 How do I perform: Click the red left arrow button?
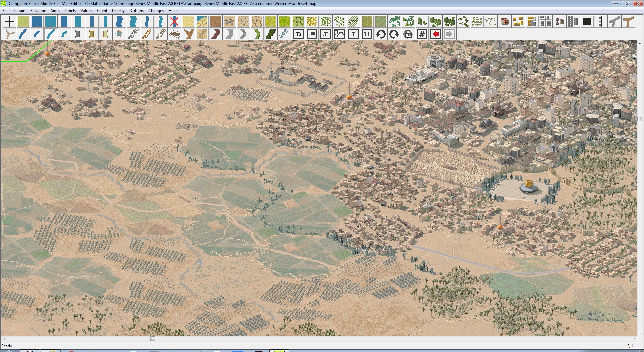click(x=435, y=34)
